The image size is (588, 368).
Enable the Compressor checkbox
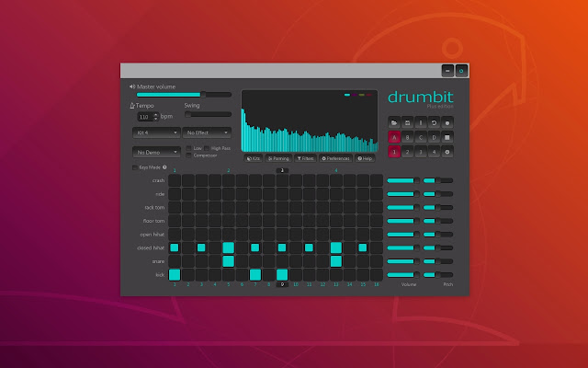(x=188, y=155)
